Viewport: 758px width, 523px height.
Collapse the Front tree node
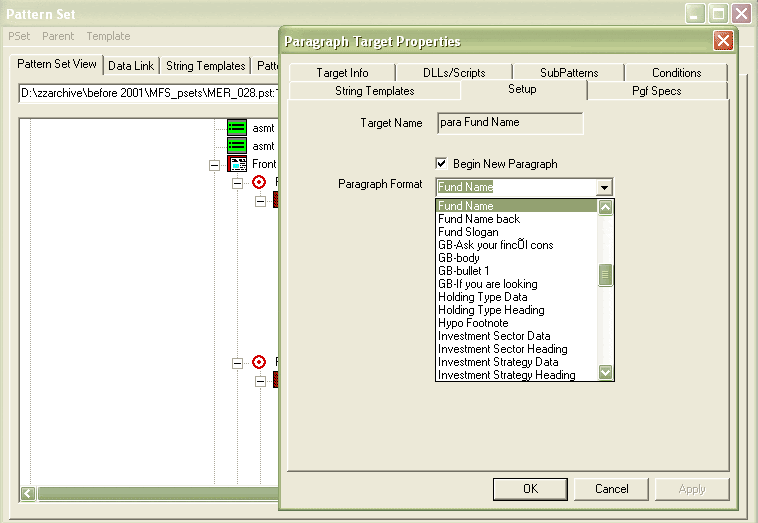tap(214, 165)
